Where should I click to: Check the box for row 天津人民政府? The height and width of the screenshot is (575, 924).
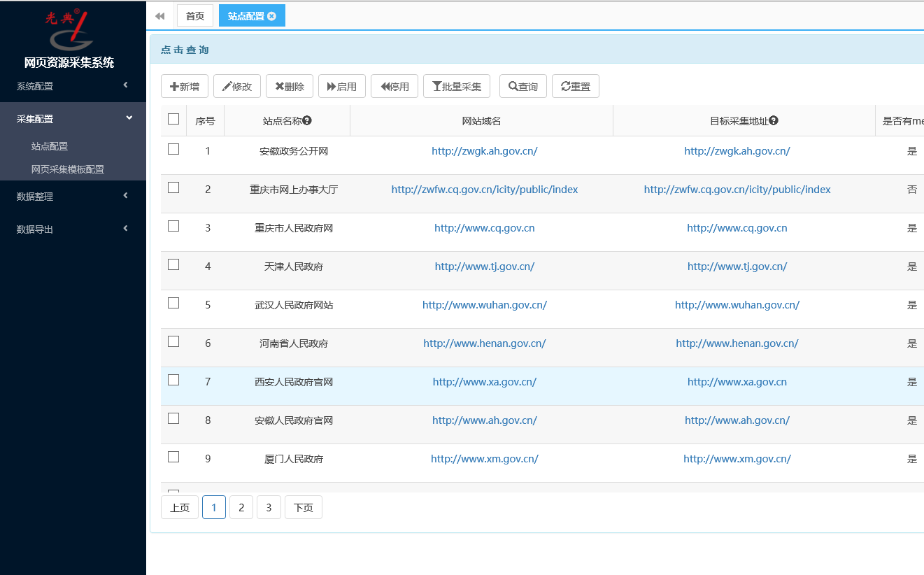173,264
